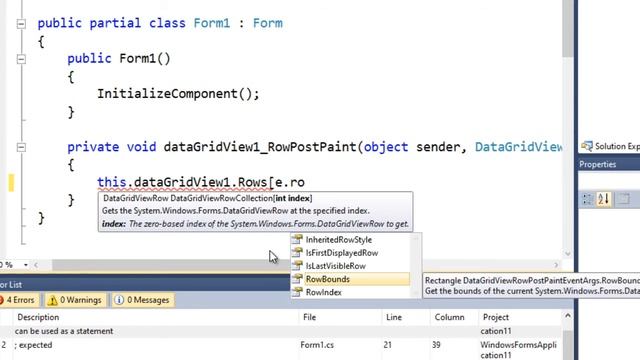Toggle the 0 Messages filter

142,300
